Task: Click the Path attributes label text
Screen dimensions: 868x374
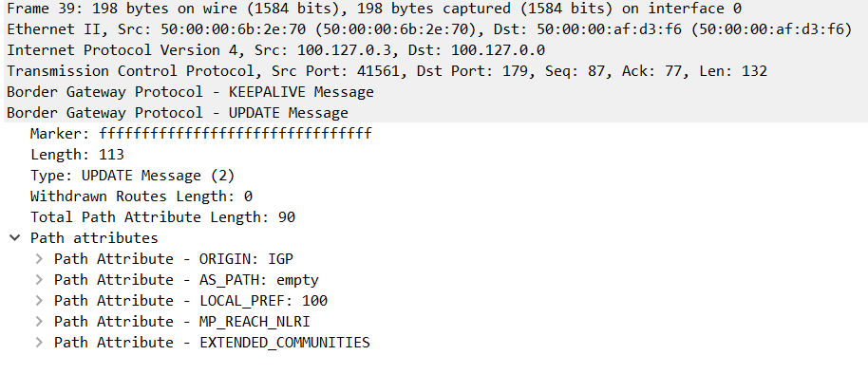Action: coord(94,238)
